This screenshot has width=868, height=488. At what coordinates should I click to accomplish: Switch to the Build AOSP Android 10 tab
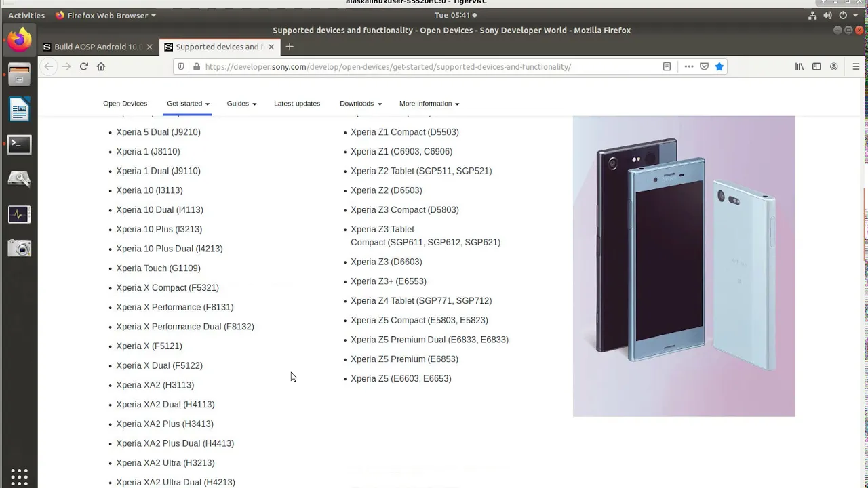[x=98, y=47]
